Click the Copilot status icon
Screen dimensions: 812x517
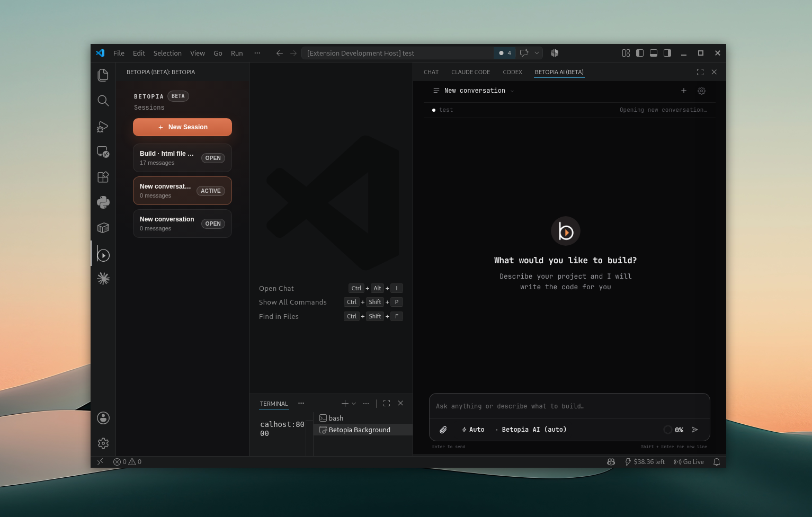[611, 462]
